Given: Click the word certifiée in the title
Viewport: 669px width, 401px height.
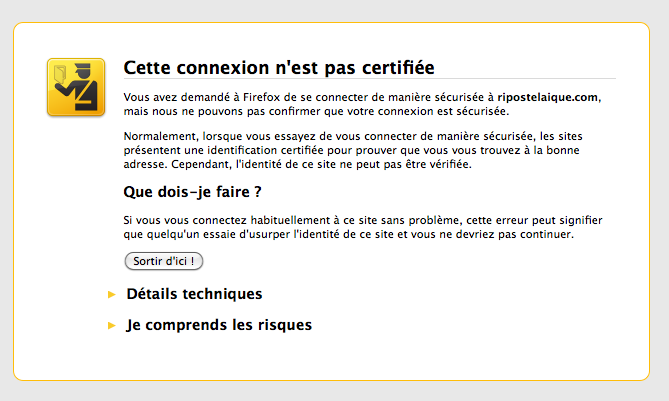Looking at the screenshot, I should [x=398, y=68].
